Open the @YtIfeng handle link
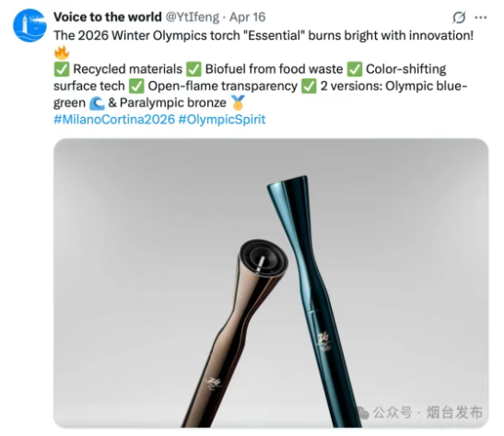The height and width of the screenshot is (436, 504). pyautogui.click(x=193, y=17)
